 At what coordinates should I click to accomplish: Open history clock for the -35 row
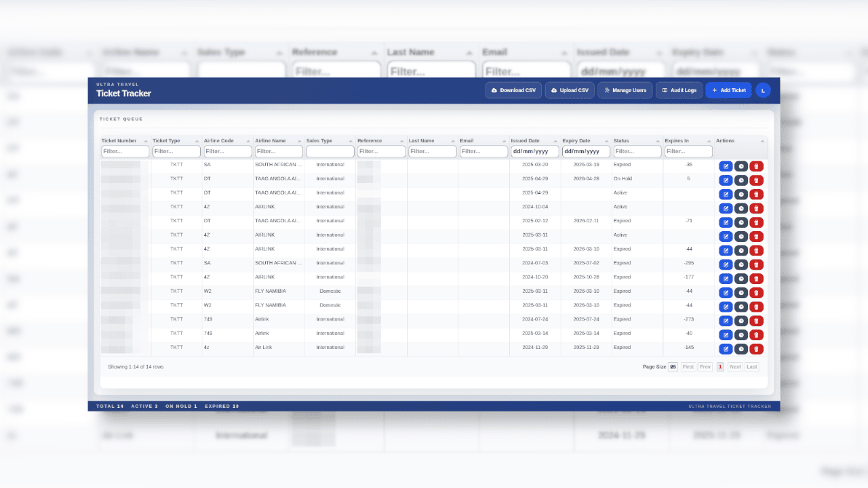741,166
